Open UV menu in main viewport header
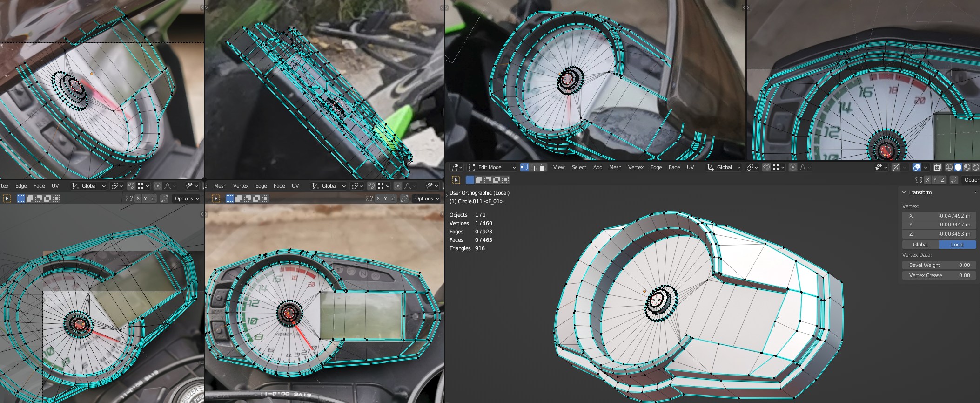980x403 pixels. point(690,167)
